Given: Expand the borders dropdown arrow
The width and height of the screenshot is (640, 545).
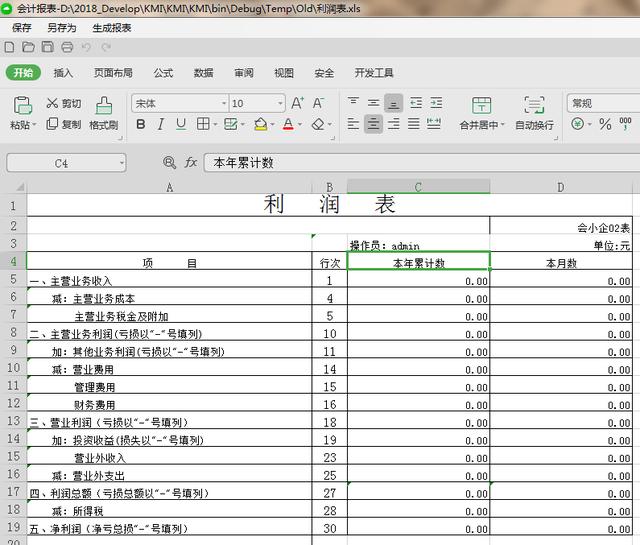Looking at the screenshot, I should [x=215, y=124].
